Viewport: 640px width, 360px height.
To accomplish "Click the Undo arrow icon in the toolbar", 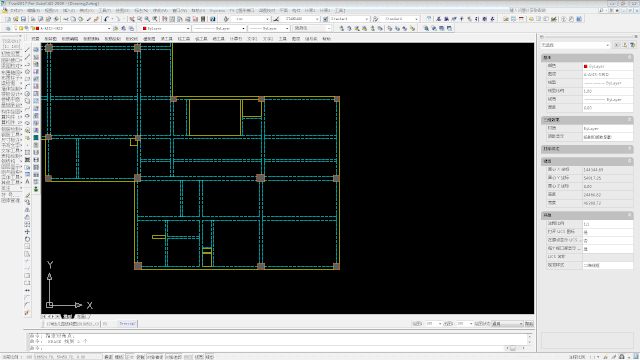I will [106, 19].
